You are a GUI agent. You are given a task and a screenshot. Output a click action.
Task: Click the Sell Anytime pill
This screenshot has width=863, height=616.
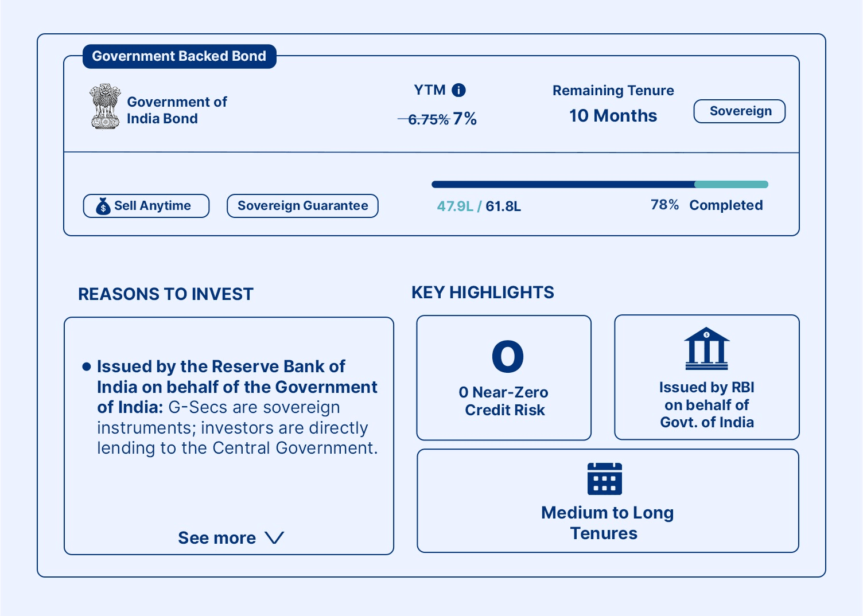(x=146, y=206)
